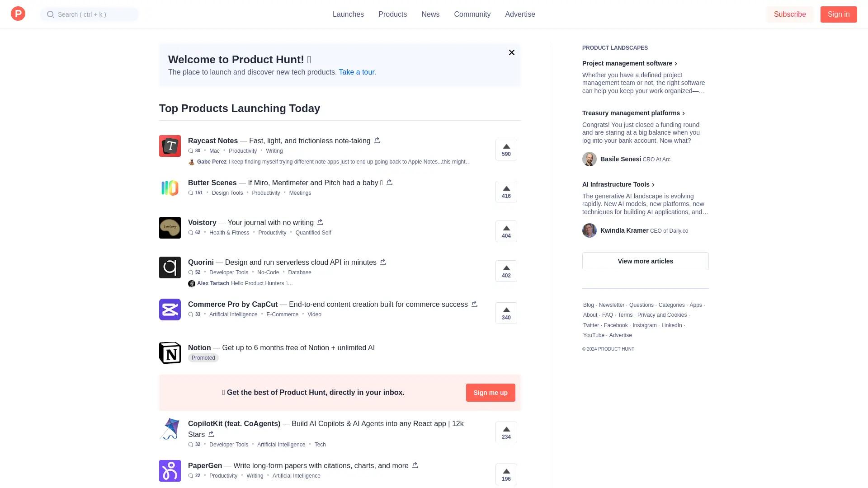Viewport: 868px width, 488px height.
Task: Click the search magnifier icon
Action: [x=51, y=14]
